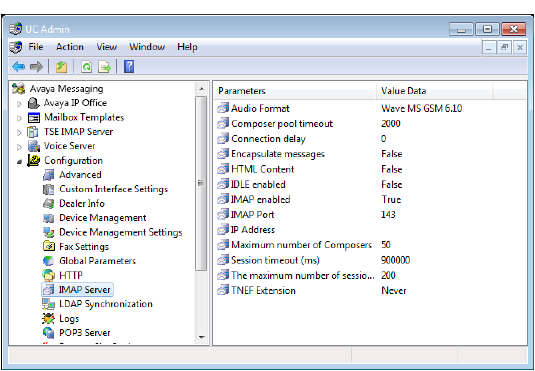Open the Help menu
The width and height of the screenshot is (535, 371).
[x=187, y=47]
